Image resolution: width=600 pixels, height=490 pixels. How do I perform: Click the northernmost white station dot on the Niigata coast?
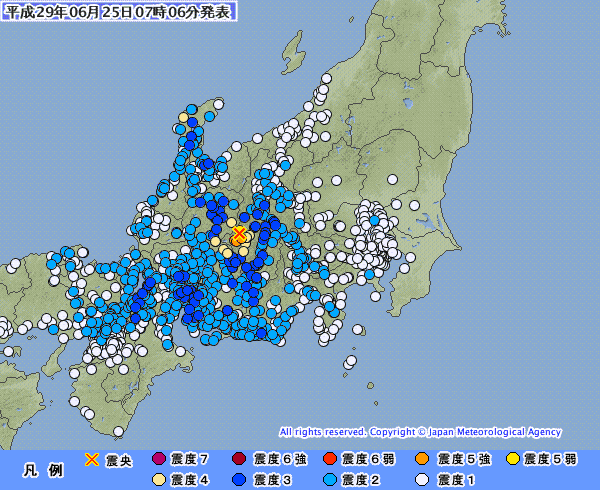[x=326, y=78]
